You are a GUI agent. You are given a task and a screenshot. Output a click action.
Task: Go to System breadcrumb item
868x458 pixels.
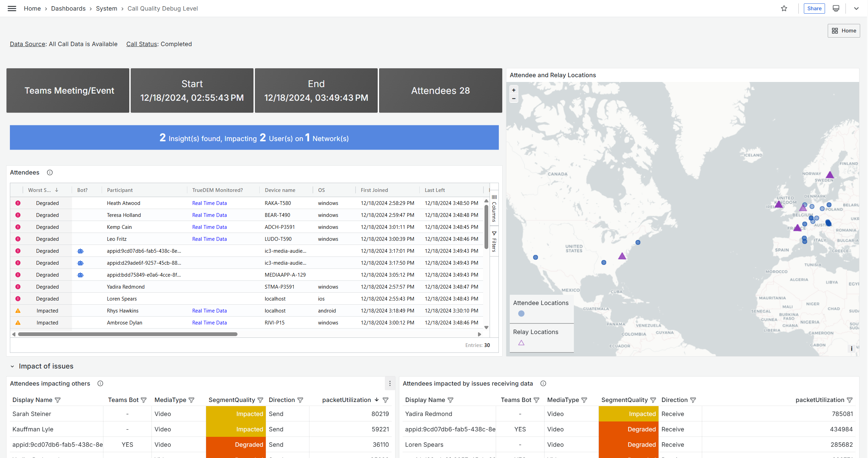106,9
